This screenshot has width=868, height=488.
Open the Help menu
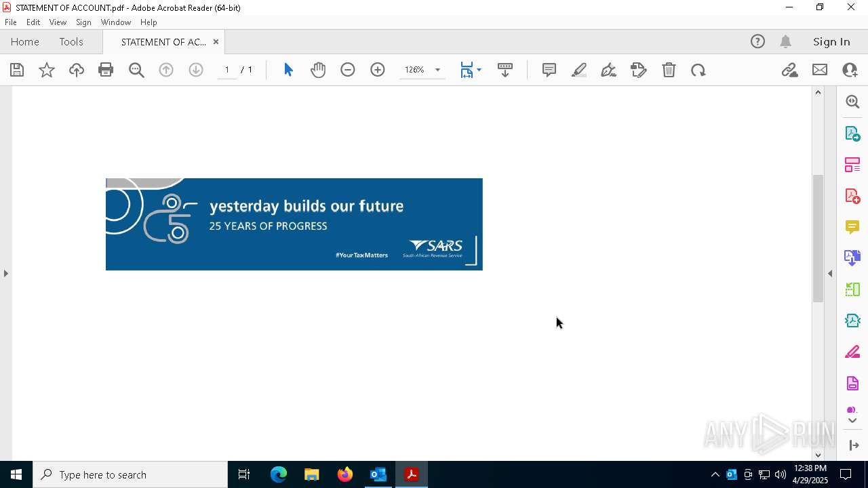(x=149, y=22)
